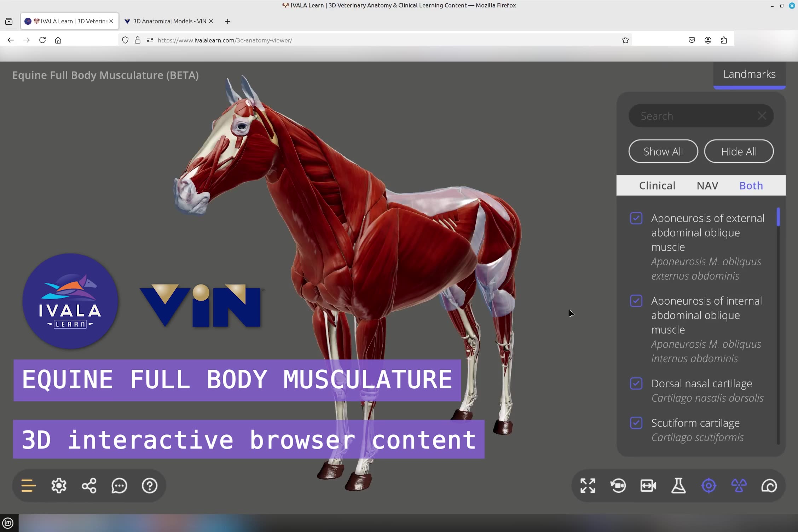This screenshot has height=532, width=798.
Task: Click the Hide All button
Action: click(739, 151)
